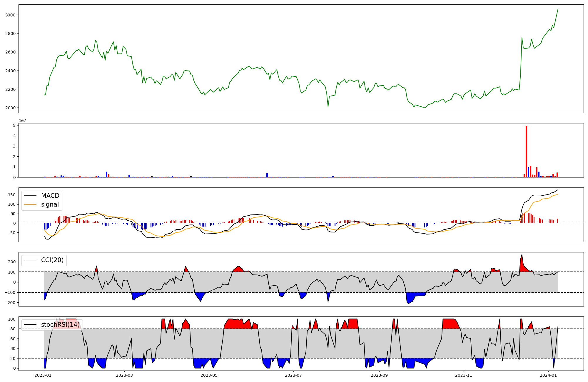Click the black MACD line sample in legend
The height and width of the screenshot is (382, 588).
click(30, 196)
